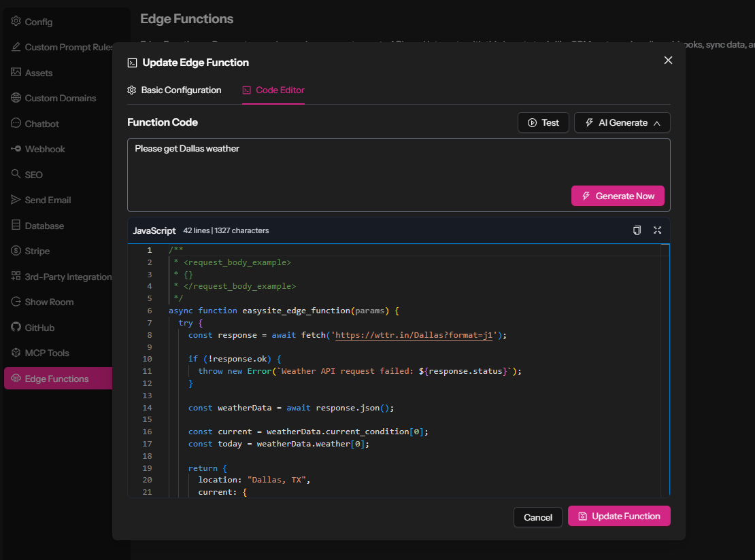Screen dimensions: 755x560
Task: Select Database in the sidebar
Action: tap(44, 226)
